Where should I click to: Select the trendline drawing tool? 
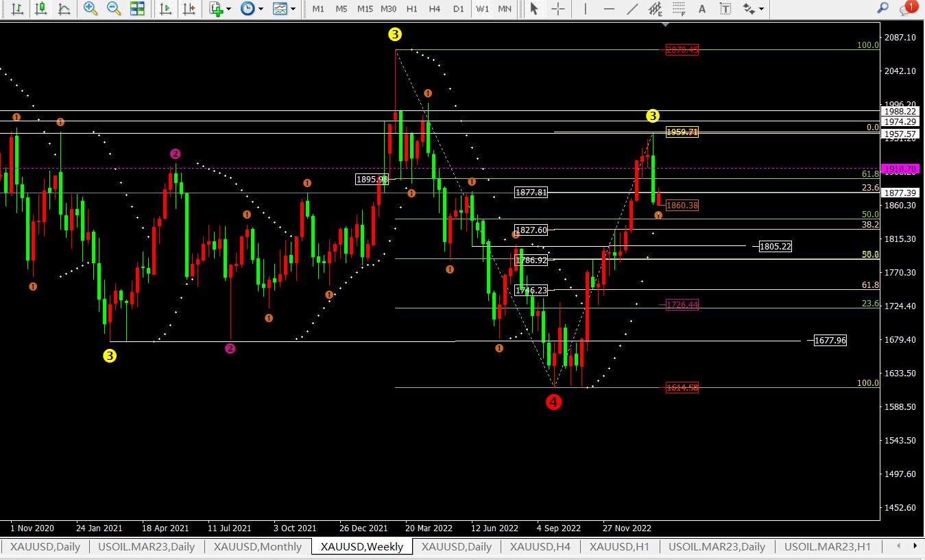633,9
